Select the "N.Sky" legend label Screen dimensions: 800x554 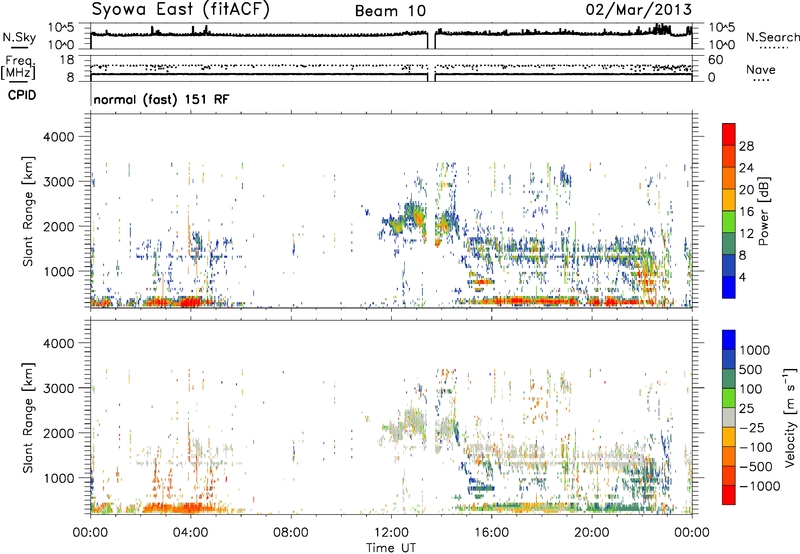pos(19,38)
